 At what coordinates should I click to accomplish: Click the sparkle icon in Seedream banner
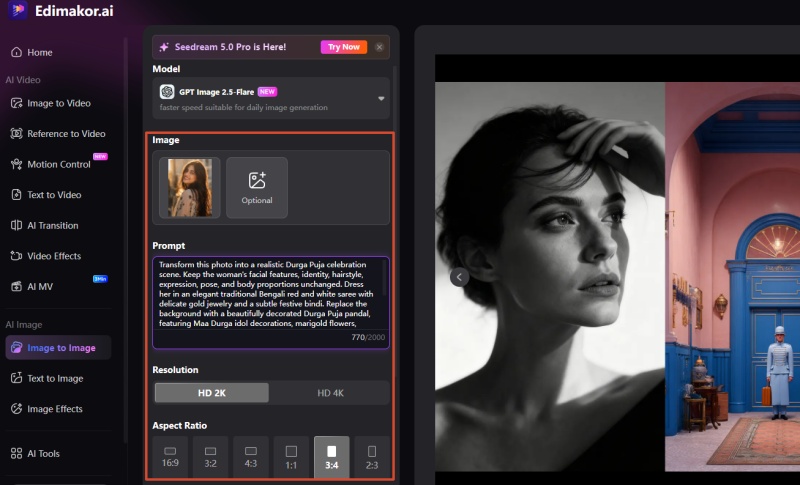pyautogui.click(x=164, y=47)
